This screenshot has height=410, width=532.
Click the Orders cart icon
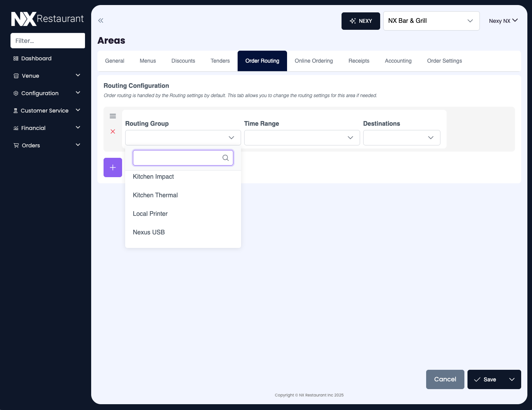(15, 145)
